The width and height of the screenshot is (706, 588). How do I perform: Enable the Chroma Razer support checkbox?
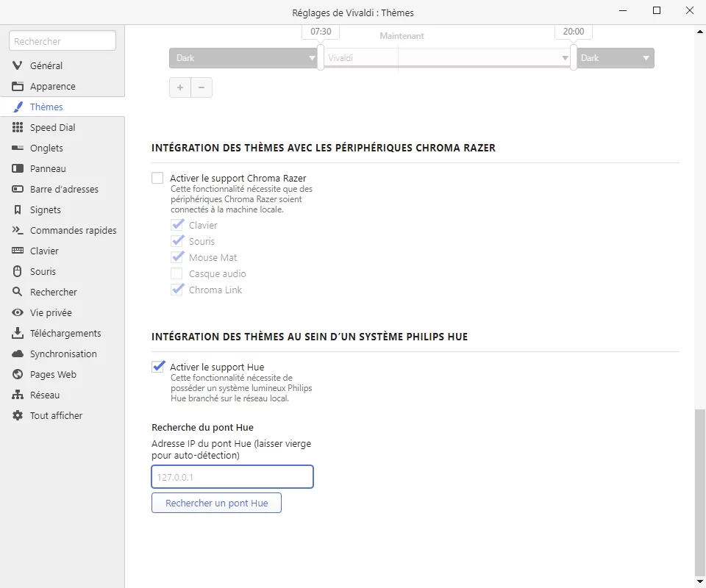click(x=157, y=178)
